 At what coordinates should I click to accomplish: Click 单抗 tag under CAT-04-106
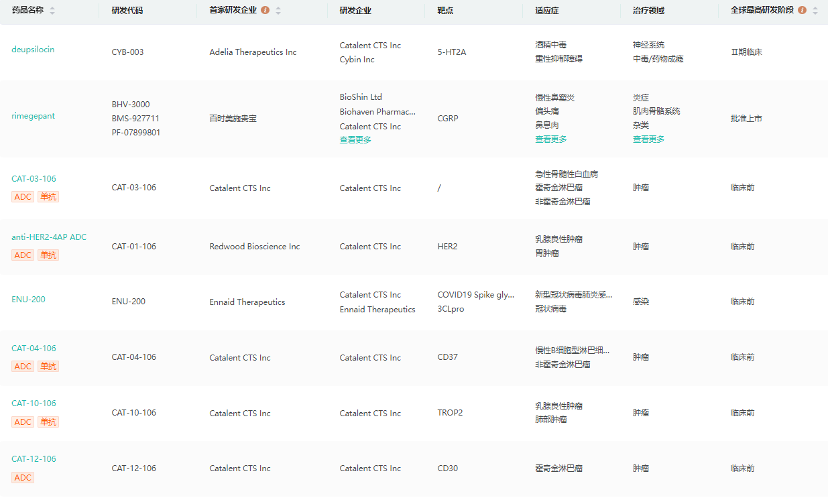click(x=48, y=367)
